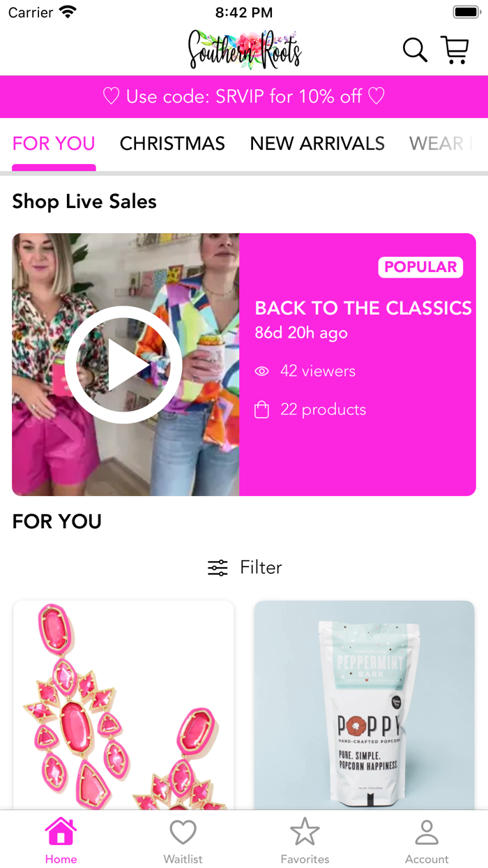The width and height of the screenshot is (488, 868).
Task: Click the Filter text label
Action: point(261,567)
